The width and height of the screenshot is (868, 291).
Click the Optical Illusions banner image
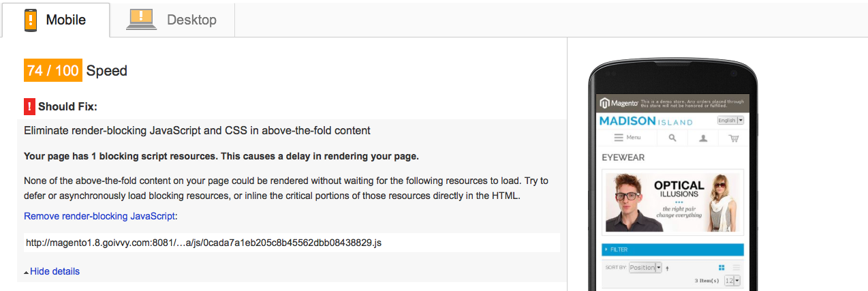click(x=672, y=202)
